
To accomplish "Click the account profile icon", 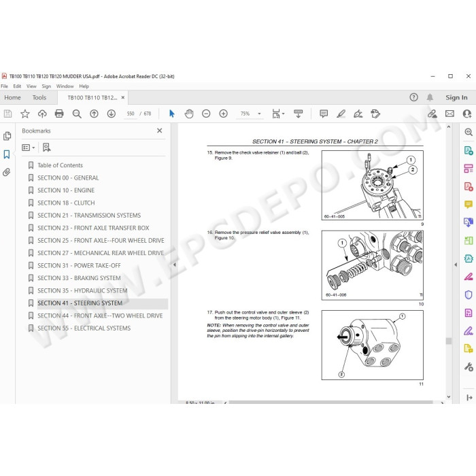I will 467,114.
